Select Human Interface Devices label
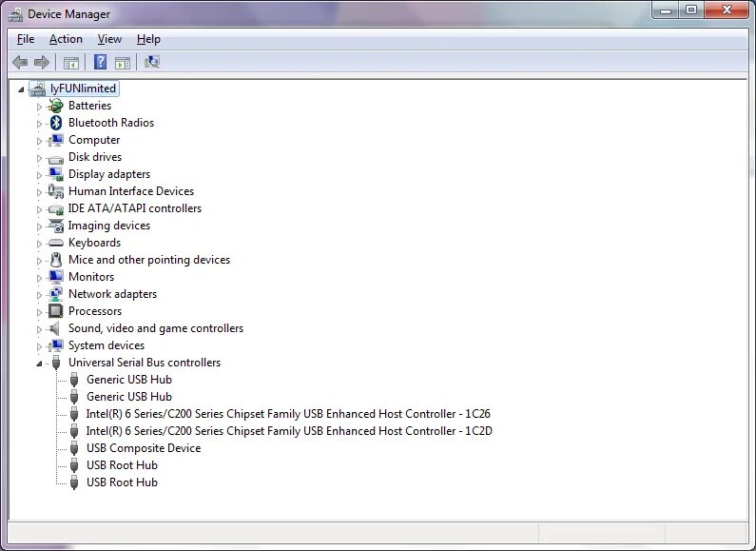This screenshot has height=551, width=756. [x=131, y=191]
